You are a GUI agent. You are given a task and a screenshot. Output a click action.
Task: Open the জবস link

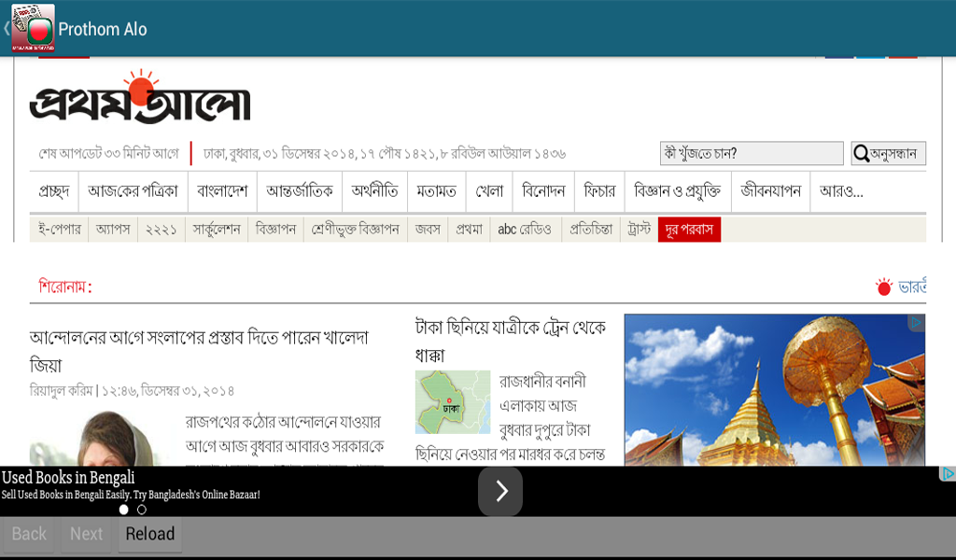click(x=428, y=229)
